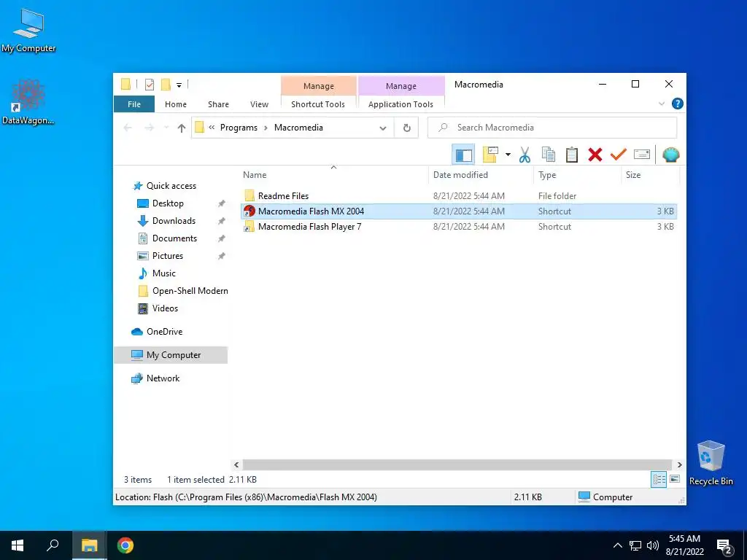The image size is (747, 560).
Task: Open Videos in navigation pane
Action: pos(165,308)
